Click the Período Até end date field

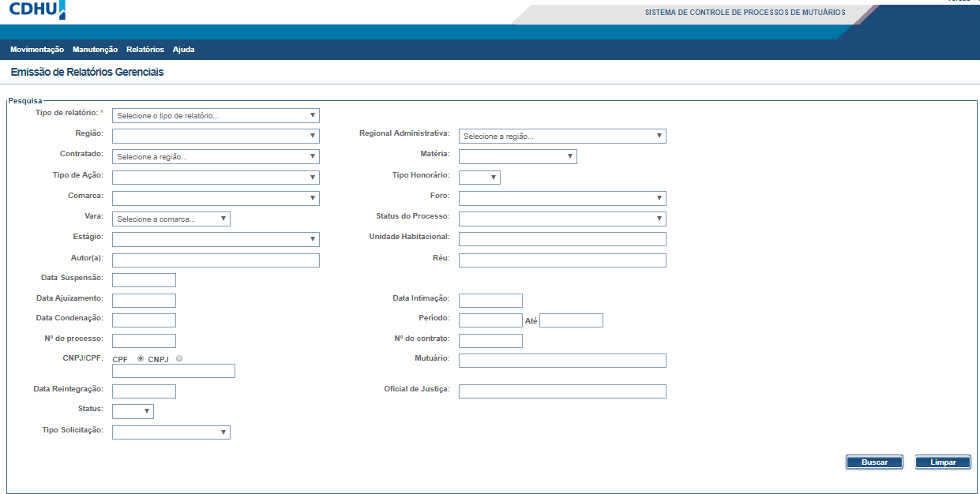571,320
